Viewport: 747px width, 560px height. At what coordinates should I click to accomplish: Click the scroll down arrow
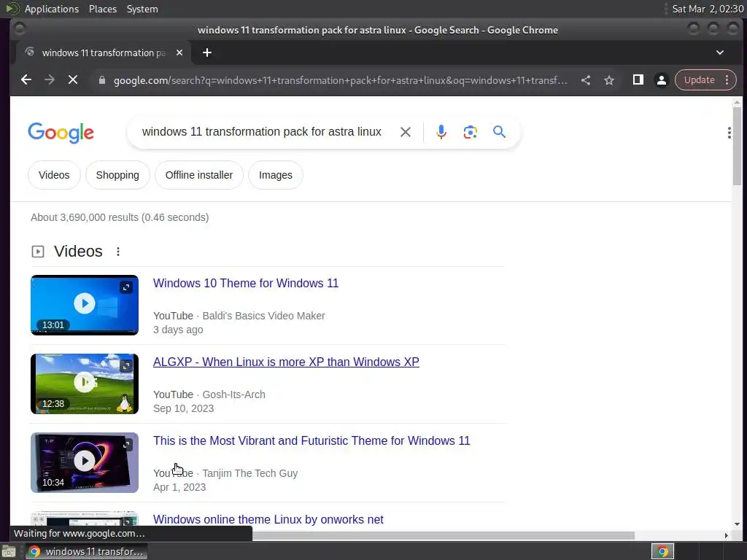pyautogui.click(x=737, y=524)
